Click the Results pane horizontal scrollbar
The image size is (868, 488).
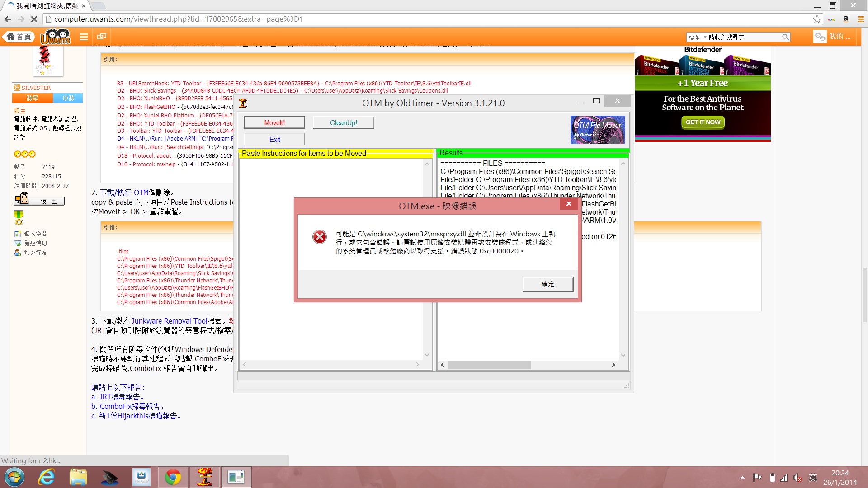click(x=528, y=365)
